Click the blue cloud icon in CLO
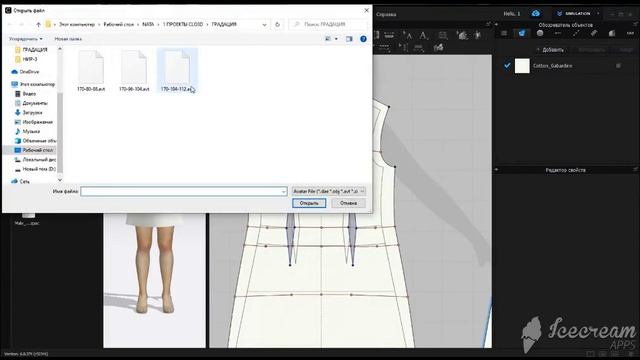Viewport: 640px width, 360px height. point(536,13)
